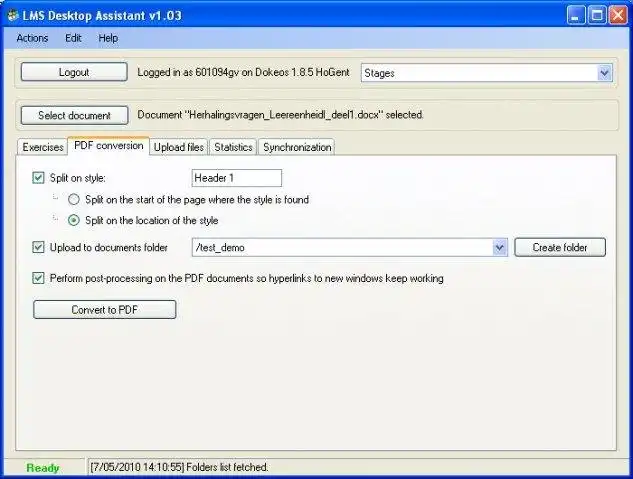Uncheck the Split on style checkbox
This screenshot has height=479, width=633.
tap(38, 178)
